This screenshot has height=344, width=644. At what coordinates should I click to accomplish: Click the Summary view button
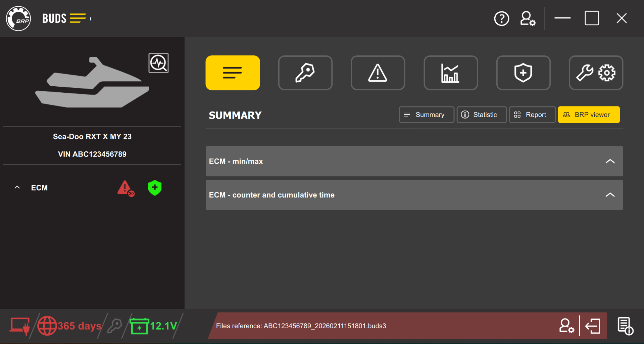pyautogui.click(x=426, y=115)
